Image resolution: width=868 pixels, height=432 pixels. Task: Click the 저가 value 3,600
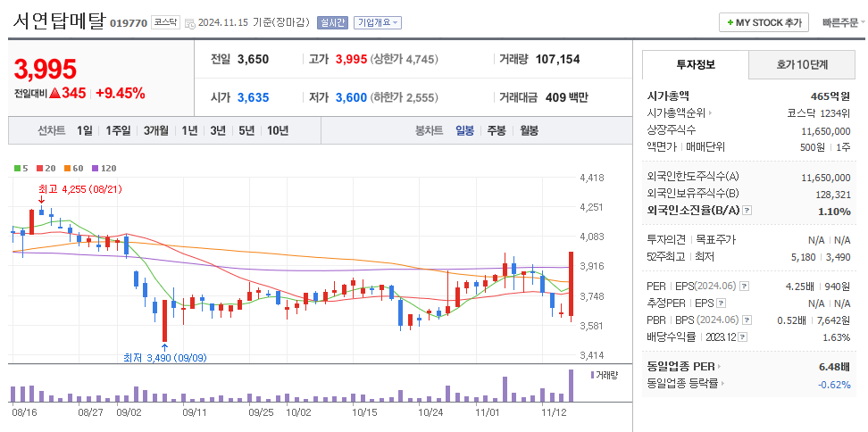point(351,98)
